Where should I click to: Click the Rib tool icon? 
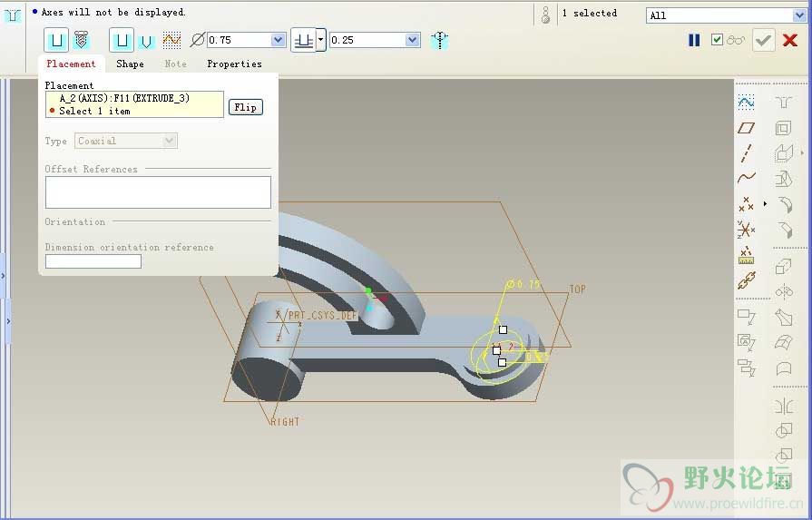[784, 152]
